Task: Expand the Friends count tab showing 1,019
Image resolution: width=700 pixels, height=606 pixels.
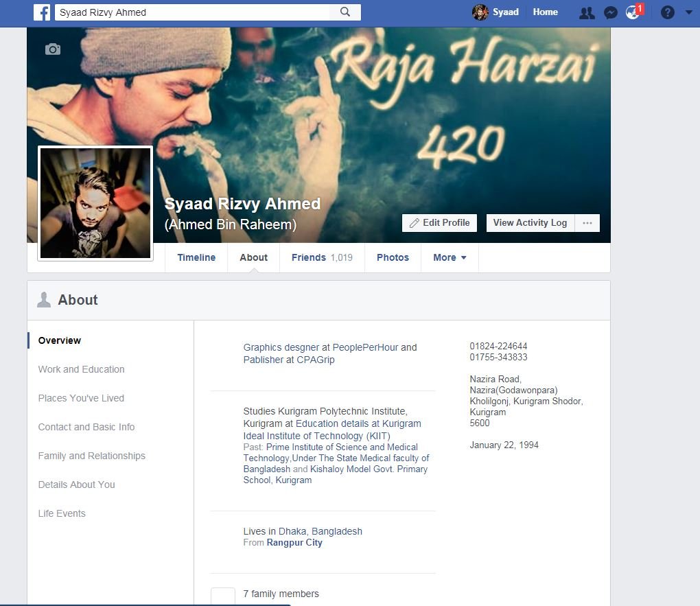Action: [x=322, y=257]
